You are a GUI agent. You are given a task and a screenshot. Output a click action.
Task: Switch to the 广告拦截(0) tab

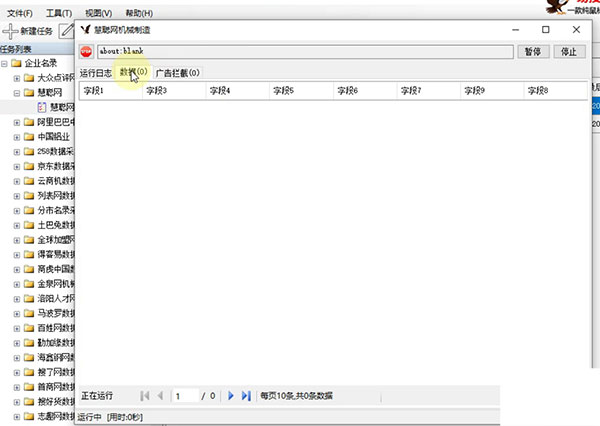(x=178, y=73)
